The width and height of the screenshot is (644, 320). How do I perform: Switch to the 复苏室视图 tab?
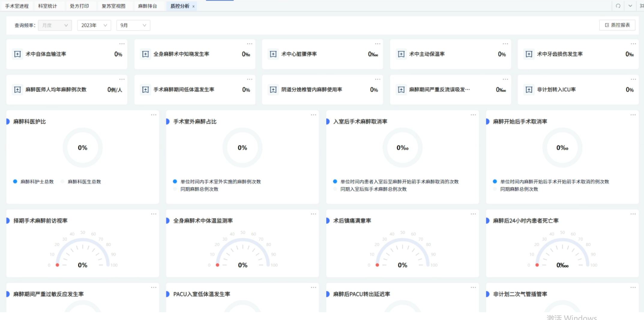113,6
